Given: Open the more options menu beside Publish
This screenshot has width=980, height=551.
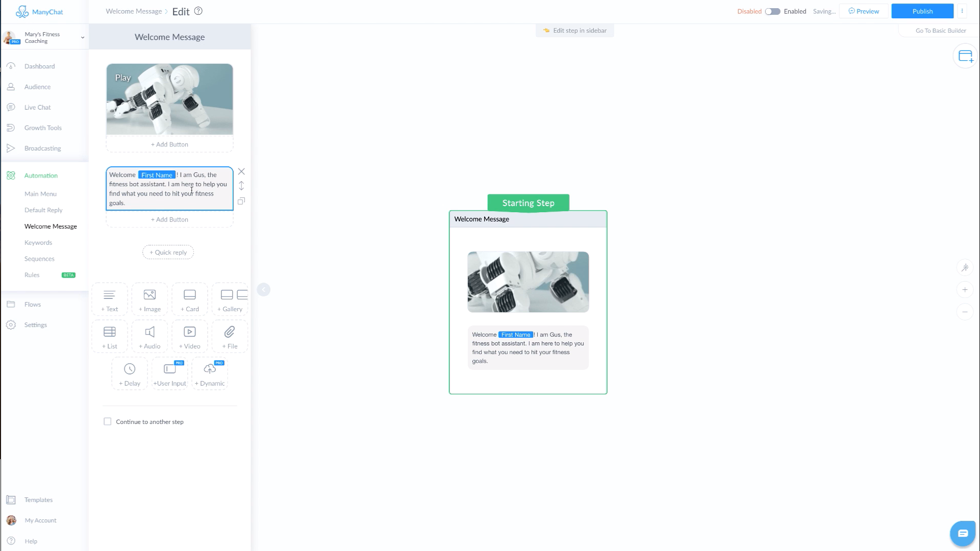Looking at the screenshot, I should [962, 11].
